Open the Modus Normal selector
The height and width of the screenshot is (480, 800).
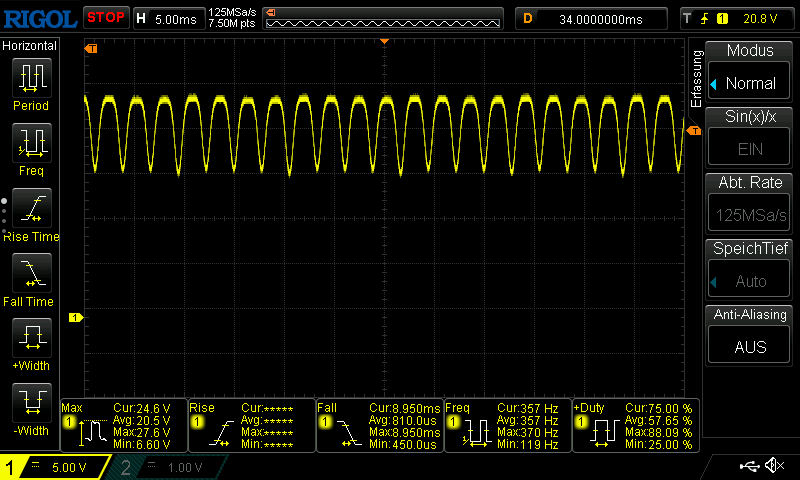pos(750,83)
